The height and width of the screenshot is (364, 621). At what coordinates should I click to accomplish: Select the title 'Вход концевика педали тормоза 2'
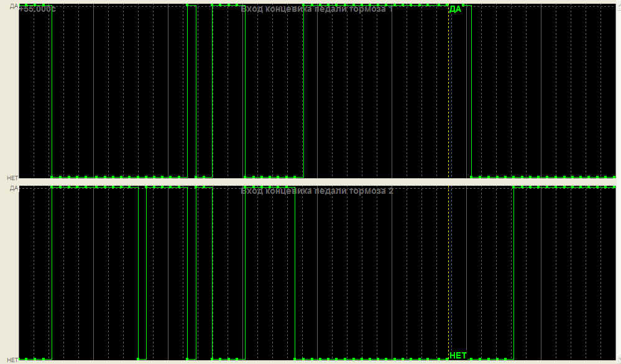316,191
